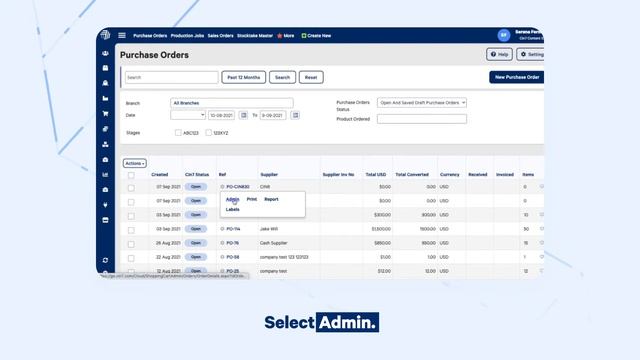Open the contacts people icon in sidebar
This screenshot has height=360, width=640.
tap(105, 53)
